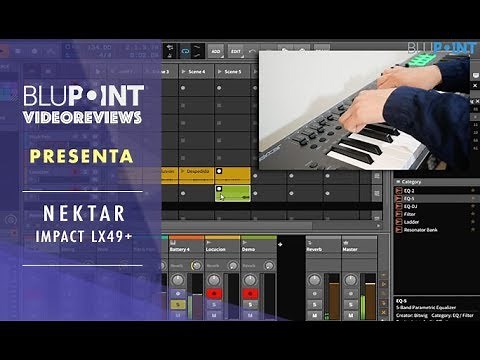Select Ladder in the device list
The width and height of the screenshot is (480, 360).
click(x=437, y=222)
